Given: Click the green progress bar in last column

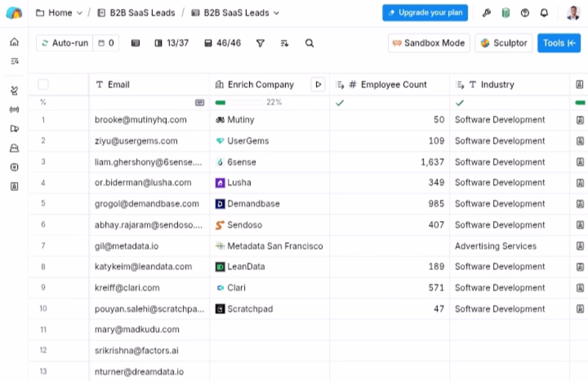Looking at the screenshot, I should point(580,102).
